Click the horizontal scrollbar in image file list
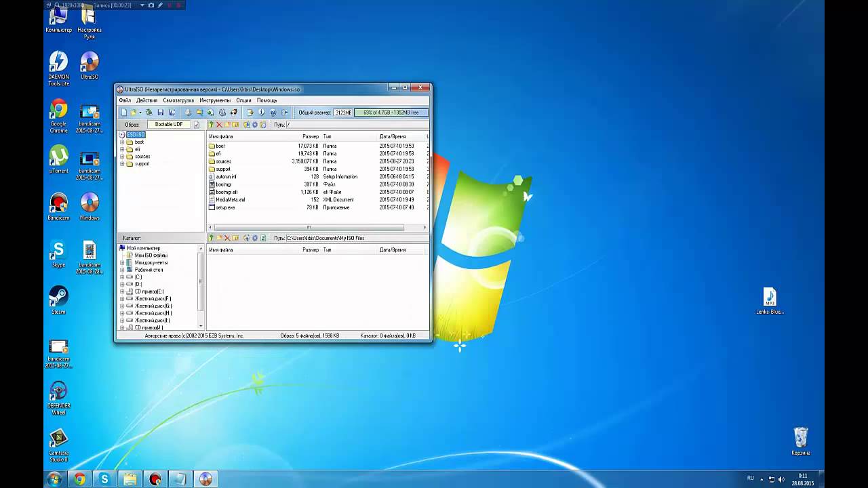This screenshot has height=488, width=868. click(309, 228)
